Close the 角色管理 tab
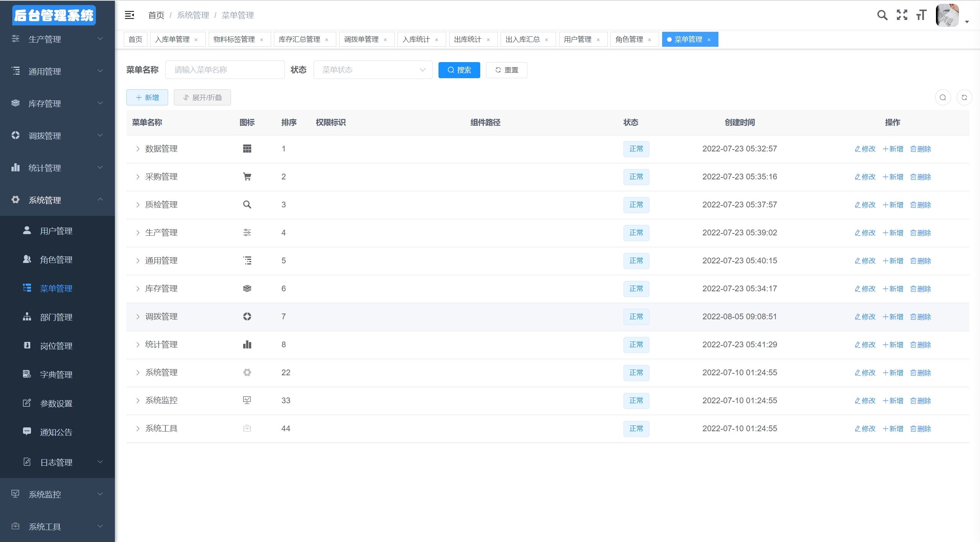This screenshot has height=542, width=980. pos(650,40)
